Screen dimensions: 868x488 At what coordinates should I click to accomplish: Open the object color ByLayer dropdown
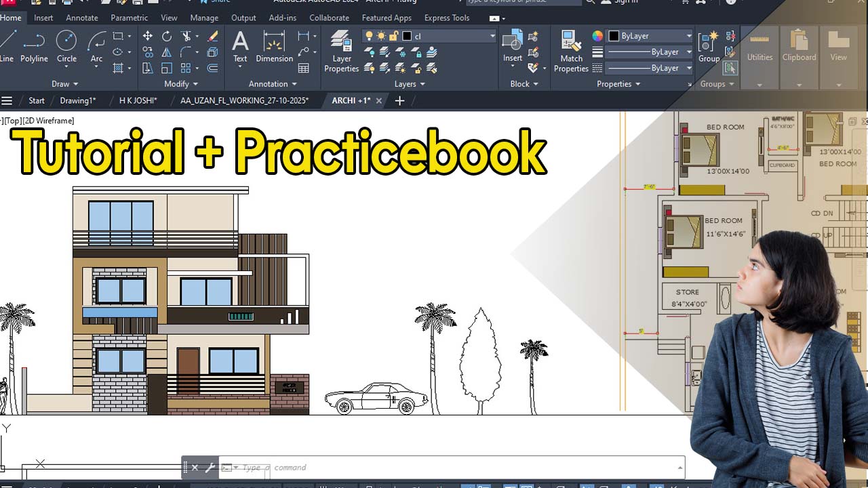tap(688, 36)
